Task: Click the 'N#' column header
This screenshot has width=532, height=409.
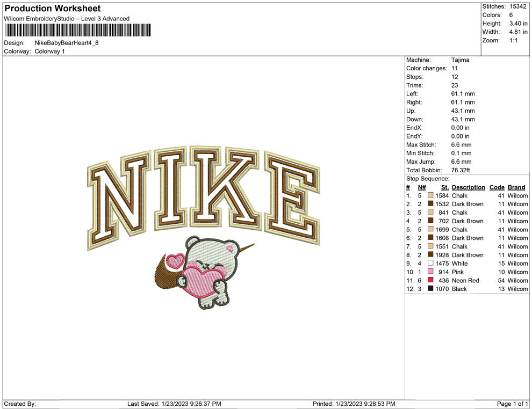Action: click(x=422, y=187)
